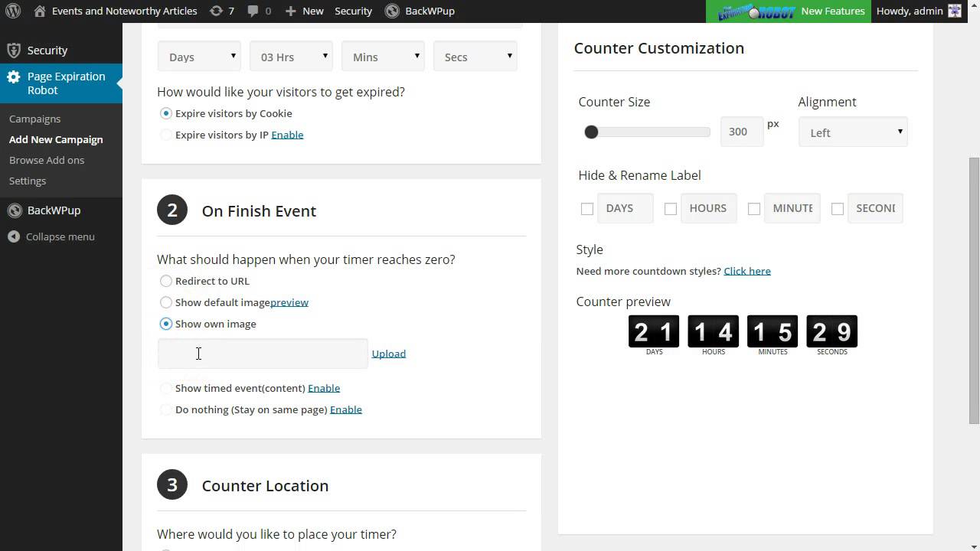Click the Collapse menu label
Image resolution: width=980 pixels, height=551 pixels.
tap(60, 236)
